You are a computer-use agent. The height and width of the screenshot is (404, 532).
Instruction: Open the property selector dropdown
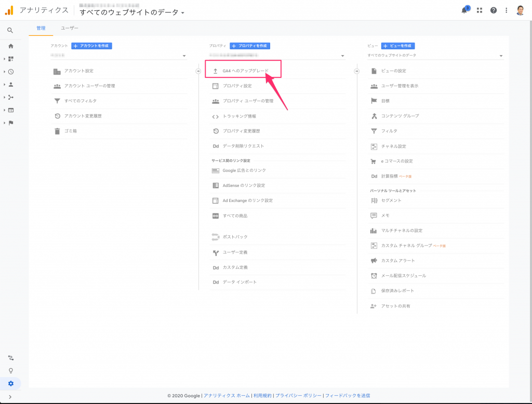click(277, 55)
